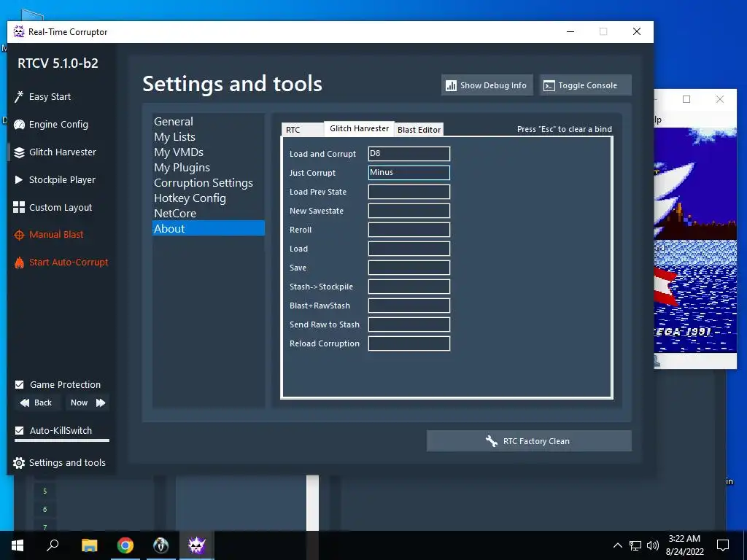
Task: Click Save hotkey field
Action: [409, 268]
